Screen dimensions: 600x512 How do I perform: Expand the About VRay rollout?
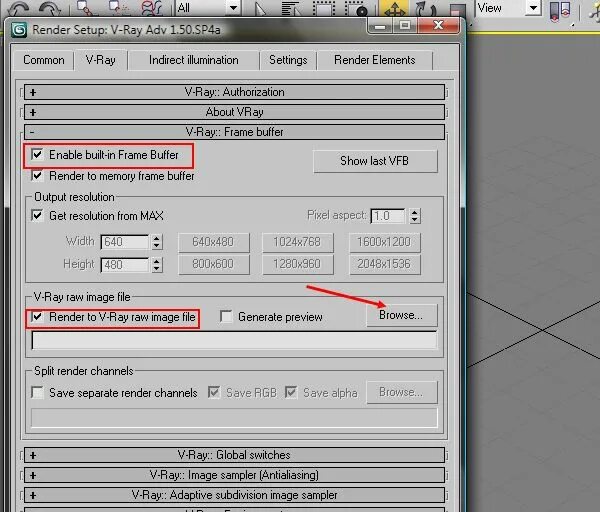coord(234,112)
